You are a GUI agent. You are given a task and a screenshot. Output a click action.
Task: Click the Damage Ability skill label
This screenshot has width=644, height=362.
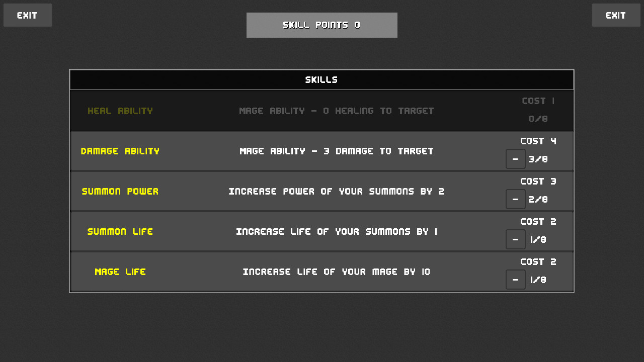pos(120,151)
